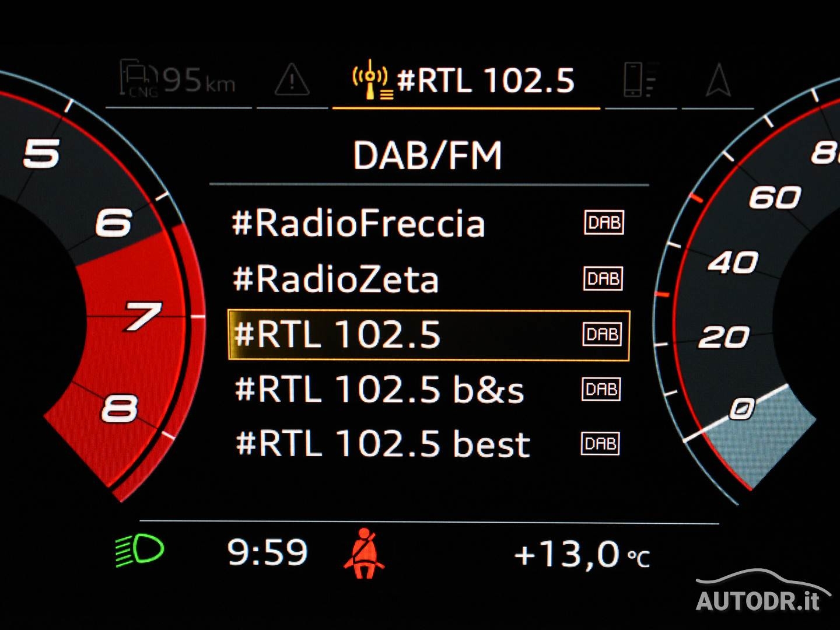This screenshot has height=630, width=840.
Task: Open the CNG fuel range tab
Action: (178, 80)
